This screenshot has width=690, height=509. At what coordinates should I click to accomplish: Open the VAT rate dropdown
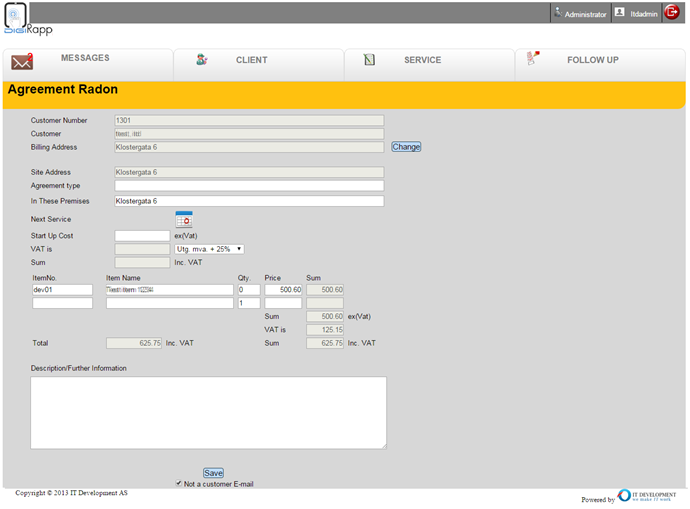pyautogui.click(x=209, y=249)
